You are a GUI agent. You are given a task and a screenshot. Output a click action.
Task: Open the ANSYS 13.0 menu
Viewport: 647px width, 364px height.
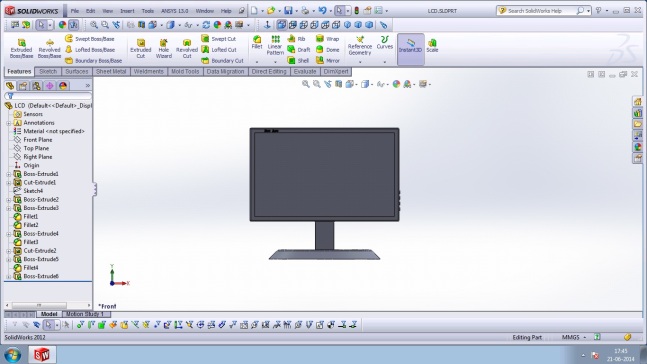pos(175,11)
